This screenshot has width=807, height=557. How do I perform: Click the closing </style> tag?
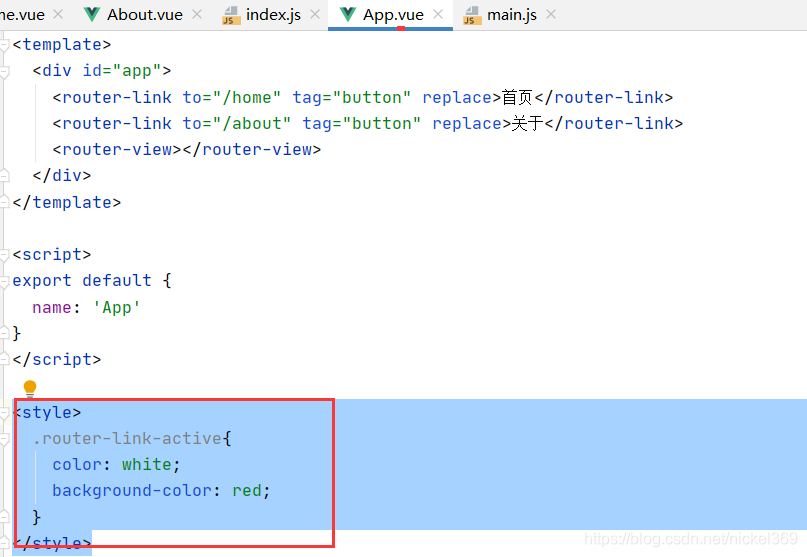point(51,544)
